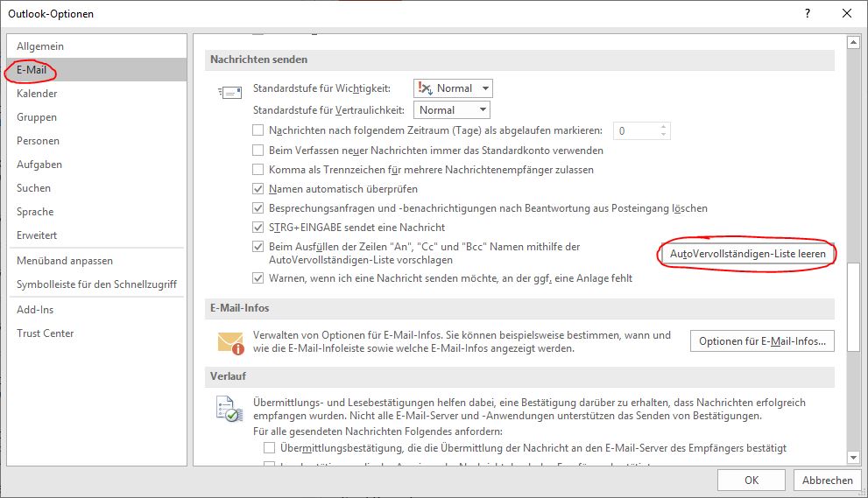
Task: Enable Komma als Trennzeichen checkbox
Action: click(258, 169)
